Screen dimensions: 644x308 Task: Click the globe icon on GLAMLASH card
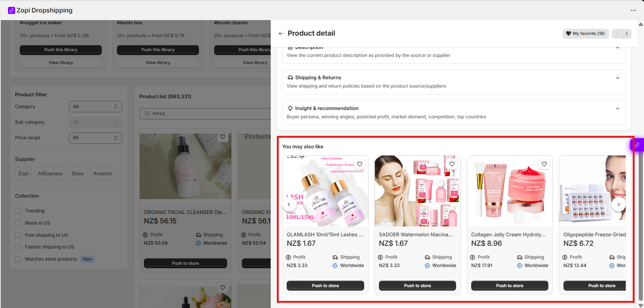point(335,266)
